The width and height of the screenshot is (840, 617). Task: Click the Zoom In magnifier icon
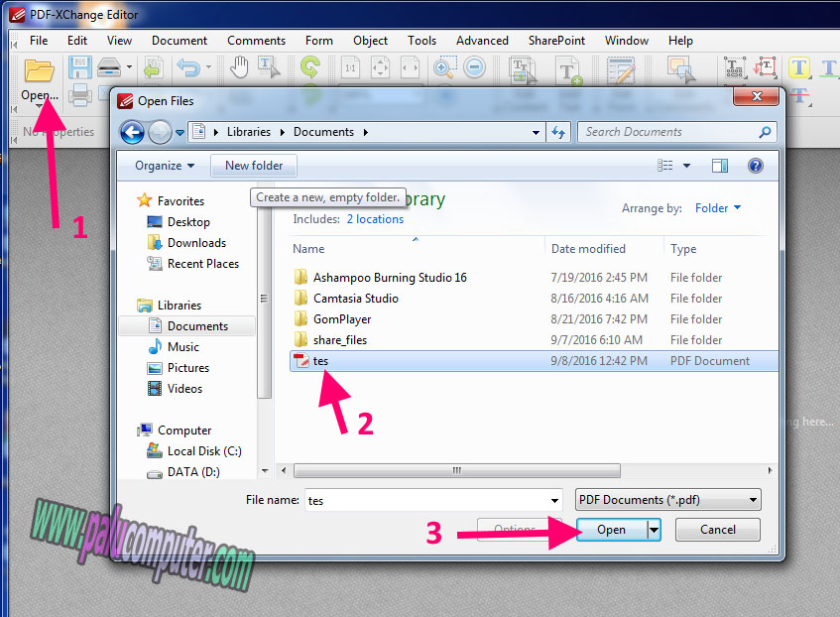click(x=444, y=67)
